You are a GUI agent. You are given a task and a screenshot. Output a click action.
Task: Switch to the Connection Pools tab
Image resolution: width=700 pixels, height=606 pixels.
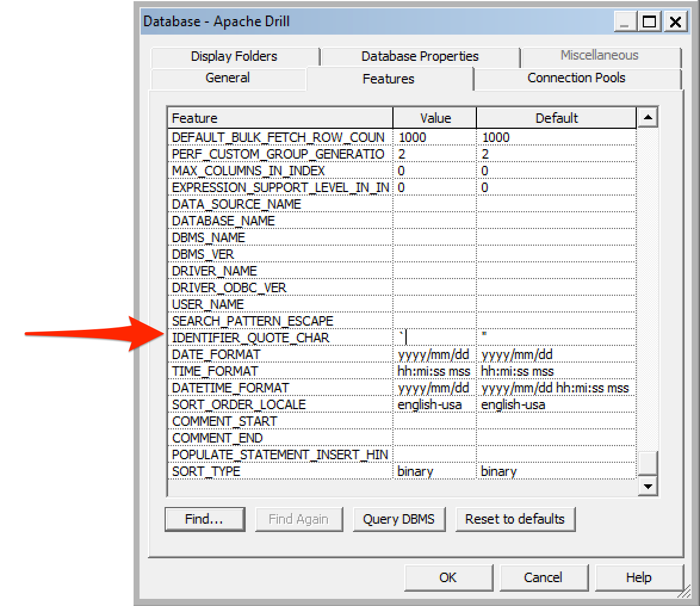click(x=577, y=78)
